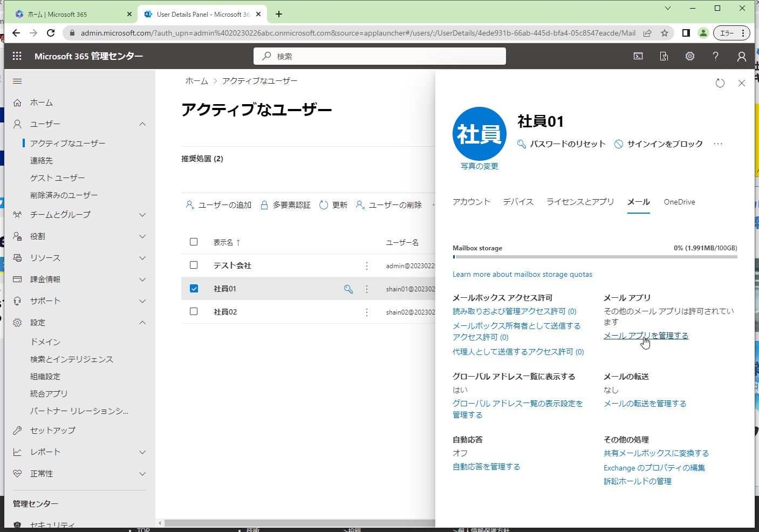Screen dimensions: 759x532
Task: Click 更新 toolbar button
Action: [x=333, y=205]
